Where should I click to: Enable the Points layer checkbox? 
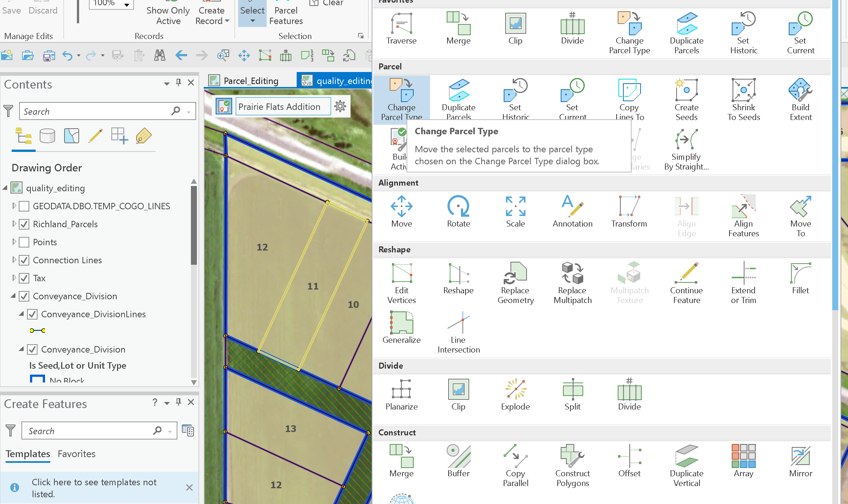pyautogui.click(x=24, y=242)
